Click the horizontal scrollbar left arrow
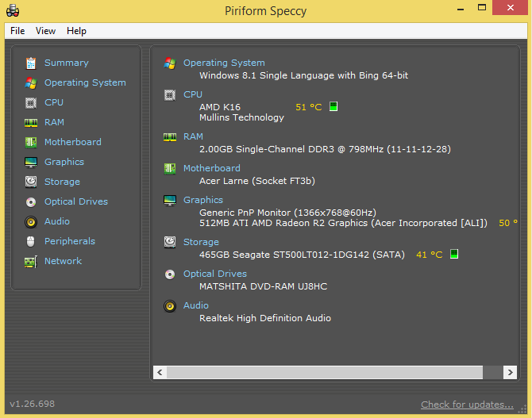The height and width of the screenshot is (418, 532). 160,372
